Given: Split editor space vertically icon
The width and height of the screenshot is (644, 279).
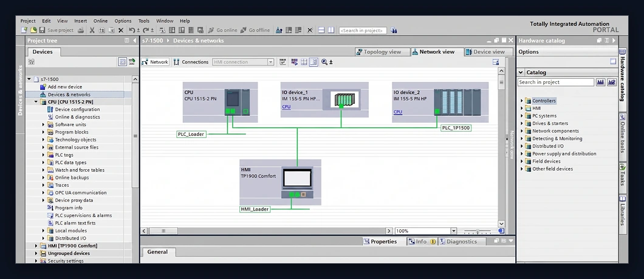Looking at the screenshot, I should pyautogui.click(x=331, y=30).
